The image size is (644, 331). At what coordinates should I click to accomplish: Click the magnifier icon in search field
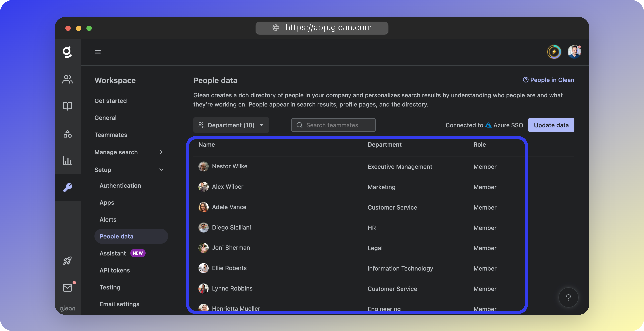299,125
